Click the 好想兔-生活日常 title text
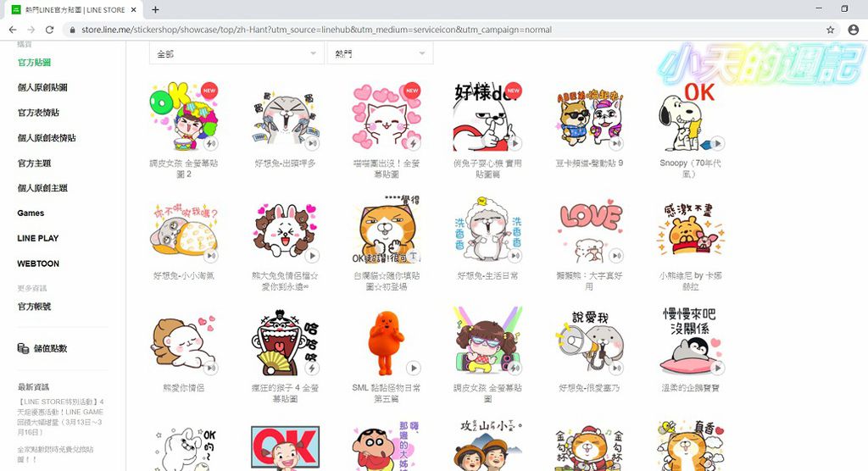The image size is (868, 471). point(487,275)
